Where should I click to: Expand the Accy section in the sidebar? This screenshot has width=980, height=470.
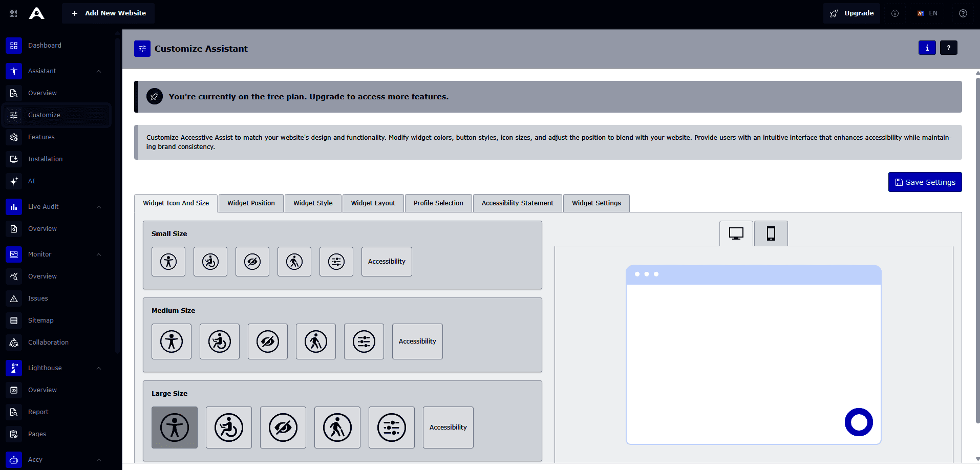pos(98,459)
